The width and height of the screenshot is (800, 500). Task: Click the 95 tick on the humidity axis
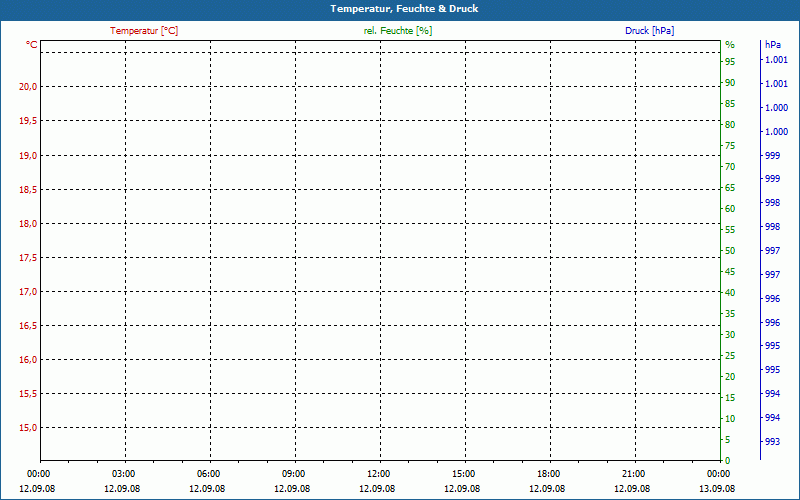point(730,62)
